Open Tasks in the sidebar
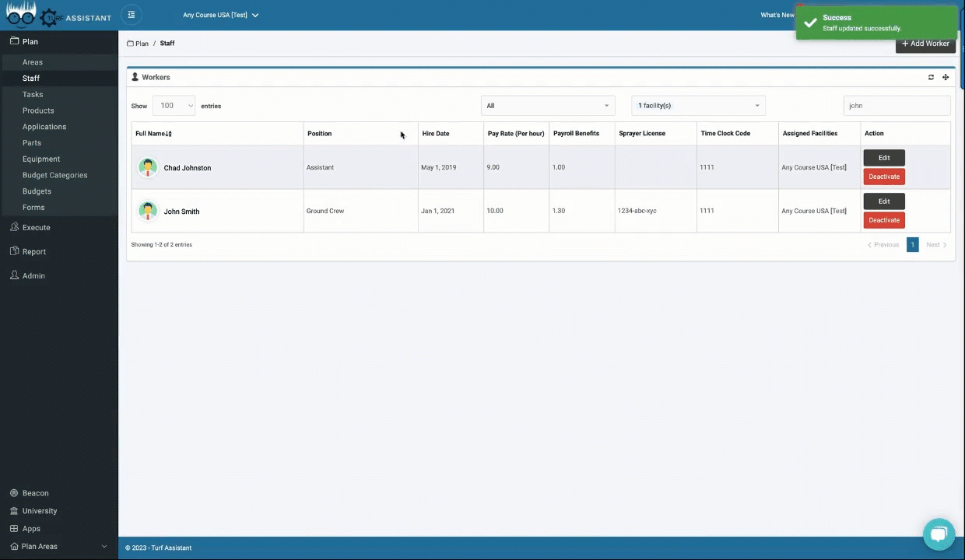The image size is (965, 560). pyautogui.click(x=33, y=94)
